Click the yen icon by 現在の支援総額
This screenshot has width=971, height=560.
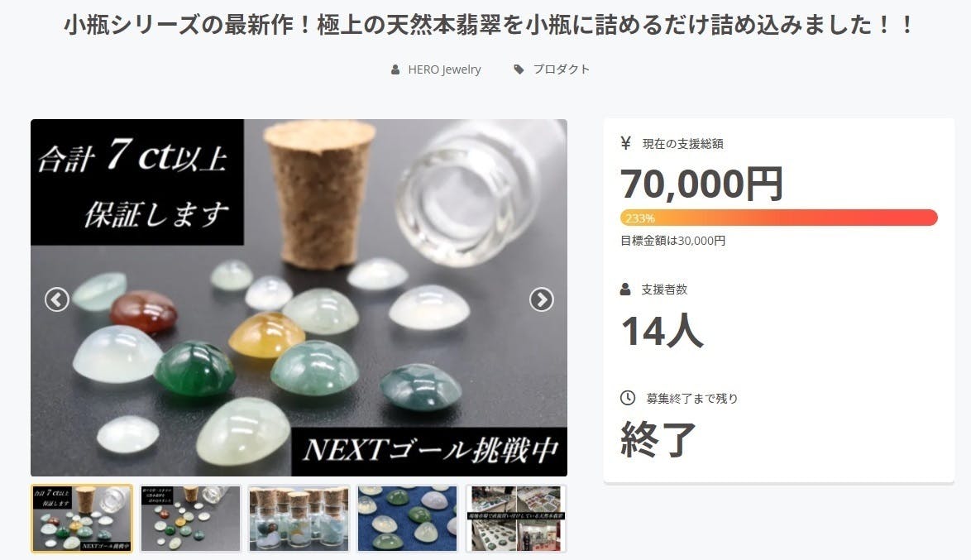pyautogui.click(x=625, y=143)
